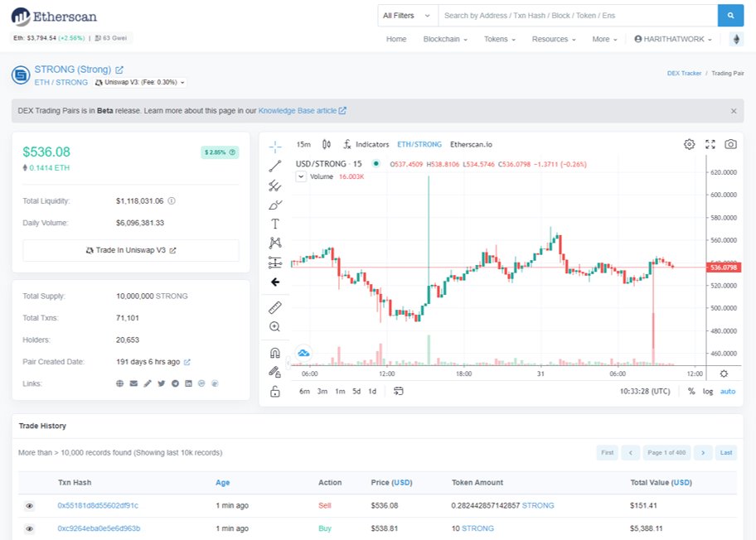Viewport: 756px width, 540px height.
Task: Select the 3m chart range
Action: tap(322, 391)
